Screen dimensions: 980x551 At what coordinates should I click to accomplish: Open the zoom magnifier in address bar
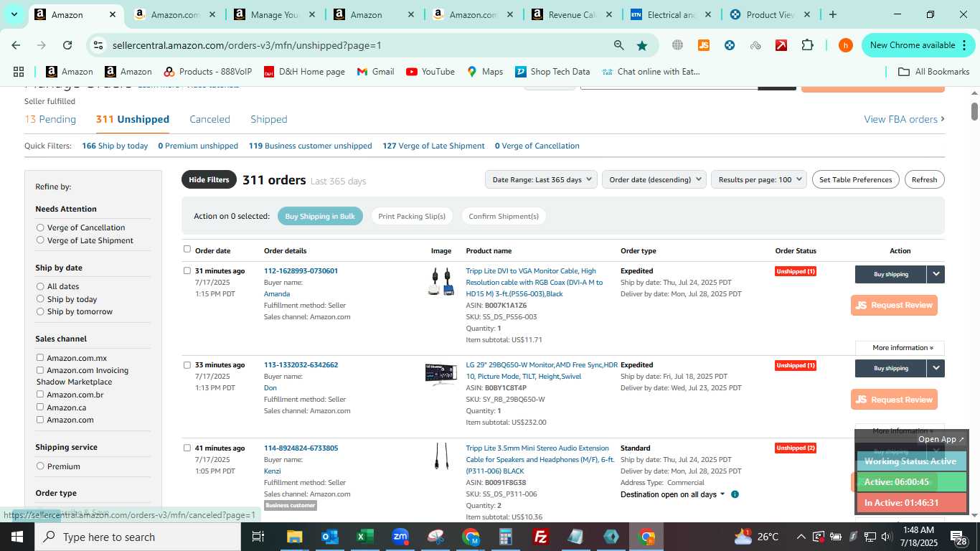pos(618,45)
